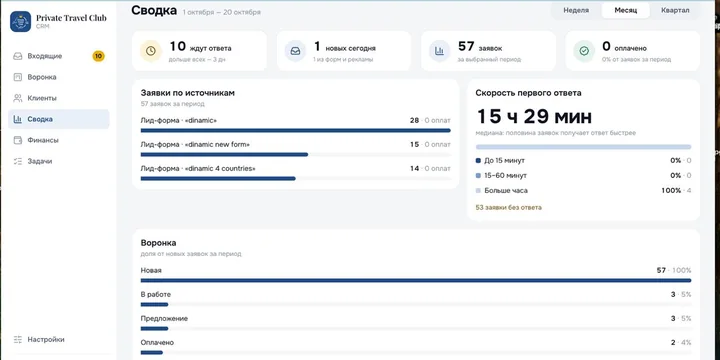This screenshot has height=360, width=720.
Task: Select Сводка in the sidebar
Action: 59,119
